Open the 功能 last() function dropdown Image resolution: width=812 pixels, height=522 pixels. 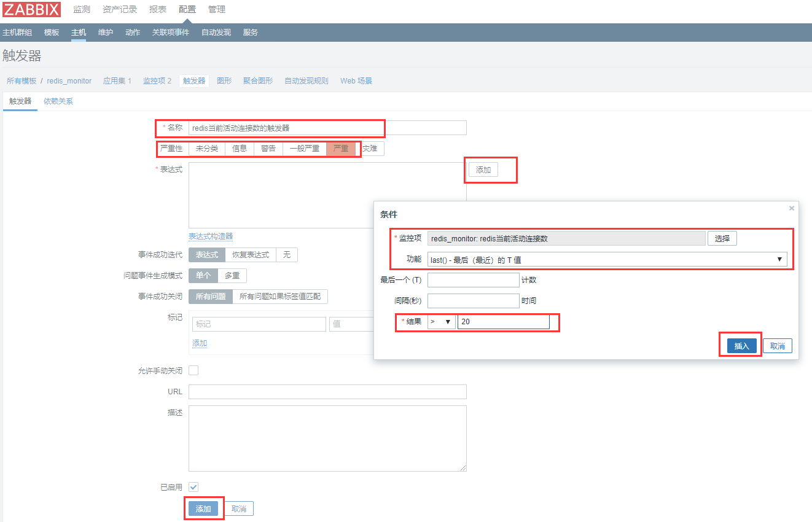607,260
